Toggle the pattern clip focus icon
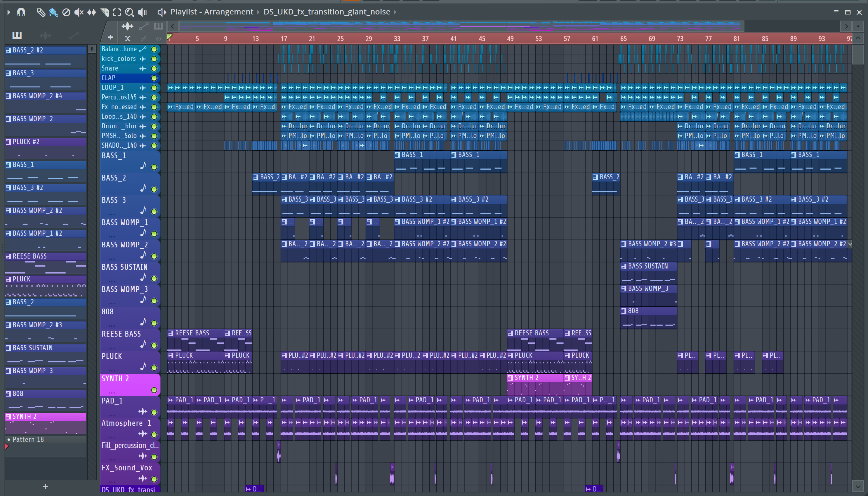868x496 pixels. [159, 26]
